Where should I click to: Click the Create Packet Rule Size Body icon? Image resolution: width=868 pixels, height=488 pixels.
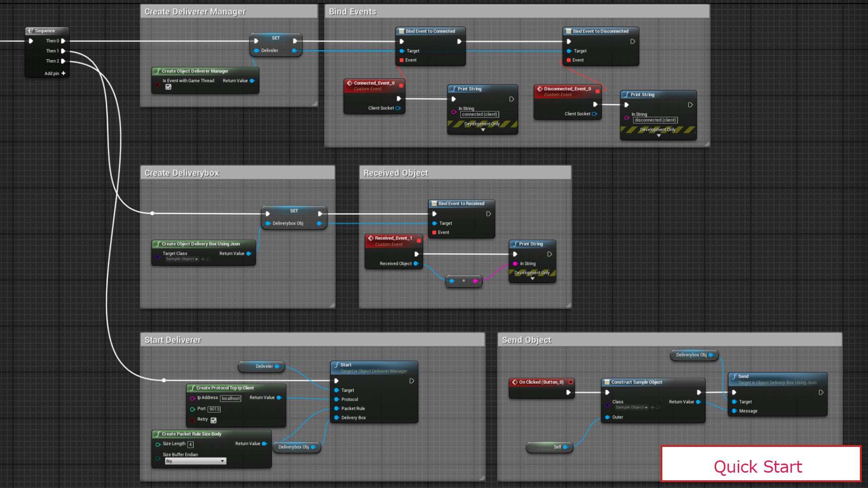(158, 434)
